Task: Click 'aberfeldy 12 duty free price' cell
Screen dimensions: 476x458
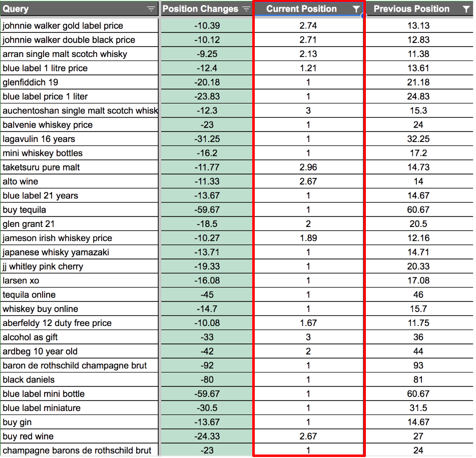Action: click(x=80, y=322)
